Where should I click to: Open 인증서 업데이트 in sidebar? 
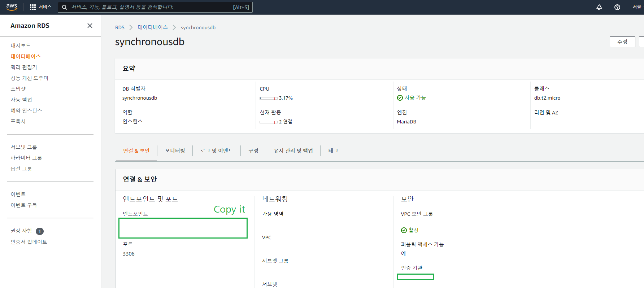pyautogui.click(x=29, y=242)
